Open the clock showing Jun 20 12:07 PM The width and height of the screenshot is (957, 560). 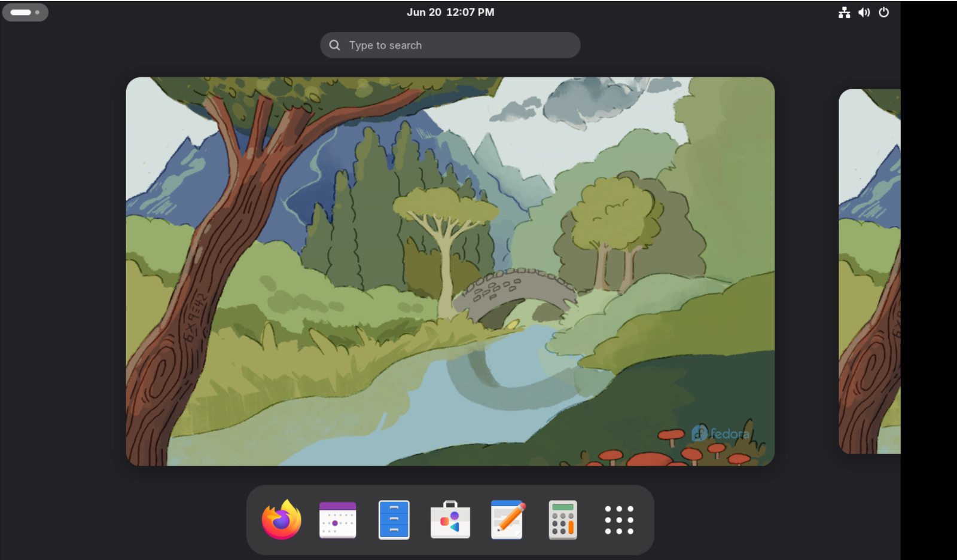click(x=450, y=12)
